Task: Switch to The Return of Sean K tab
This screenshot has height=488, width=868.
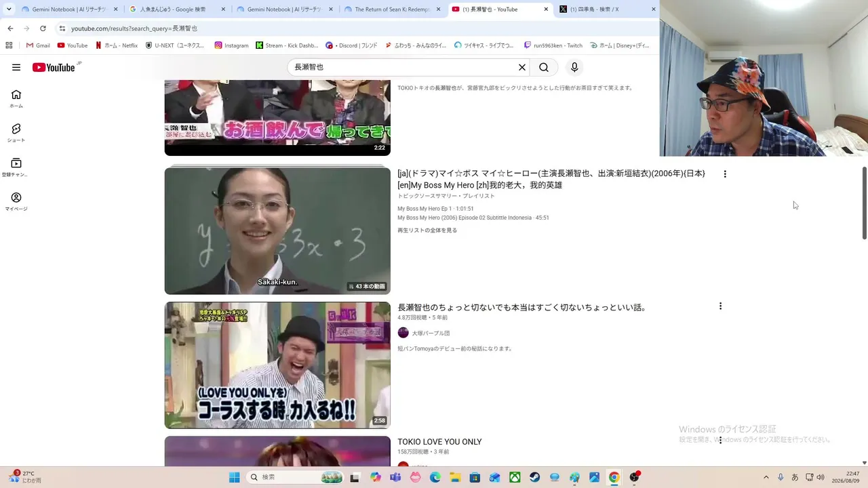Action: [x=393, y=9]
